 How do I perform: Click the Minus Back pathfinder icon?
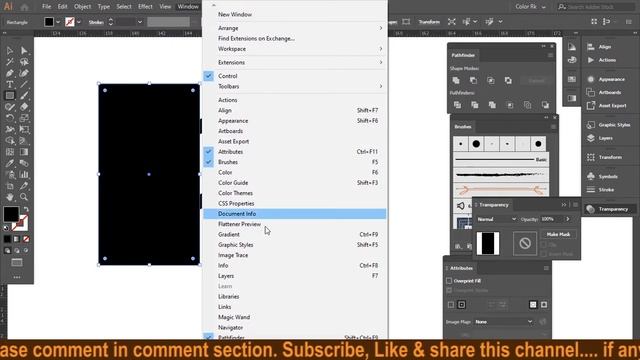pyautogui.click(x=545, y=105)
